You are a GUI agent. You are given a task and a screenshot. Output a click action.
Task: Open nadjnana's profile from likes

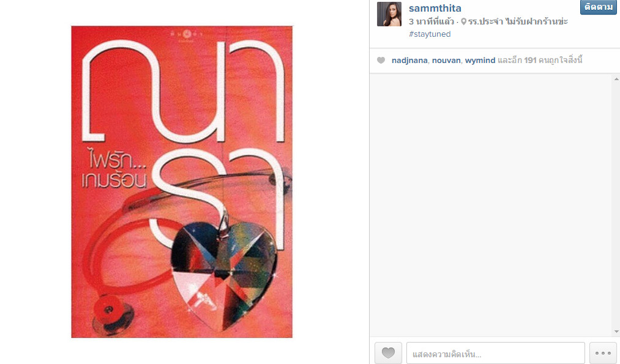(x=409, y=60)
